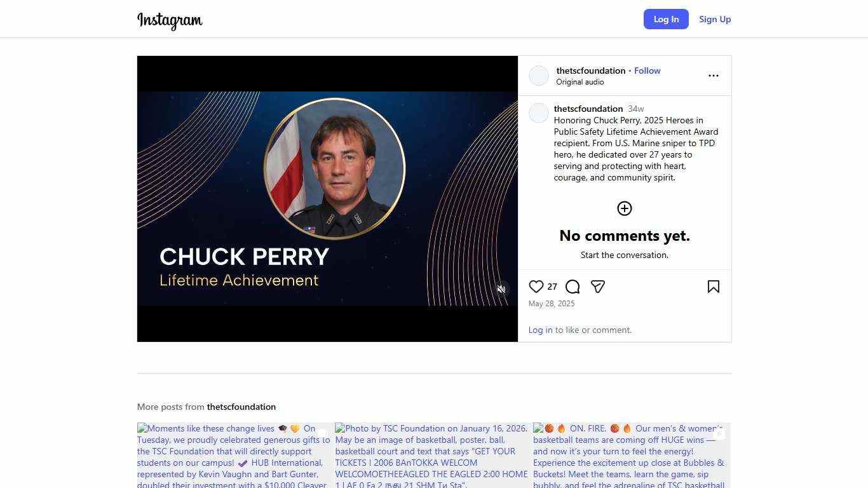Open comments via speech bubble icon
The width and height of the screenshot is (868, 488).
[573, 287]
